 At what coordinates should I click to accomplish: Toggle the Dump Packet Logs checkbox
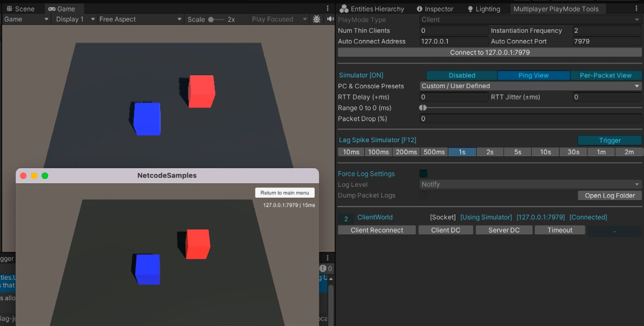(424, 195)
